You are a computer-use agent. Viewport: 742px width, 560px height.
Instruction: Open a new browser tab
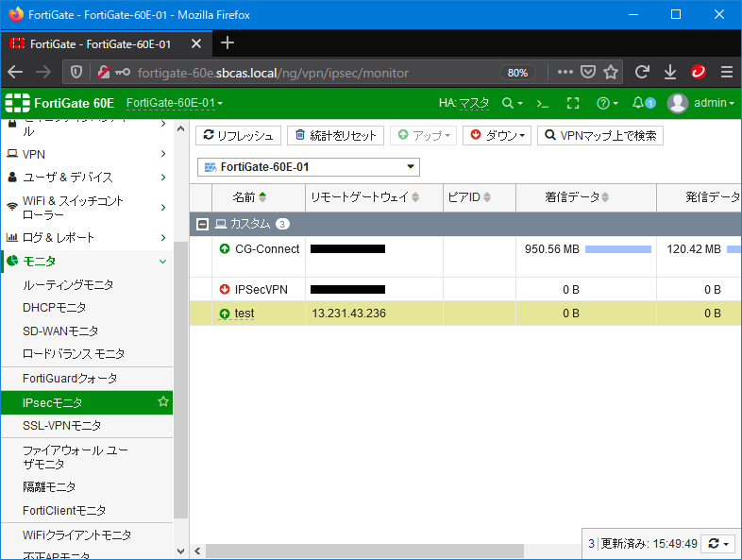pos(228,43)
